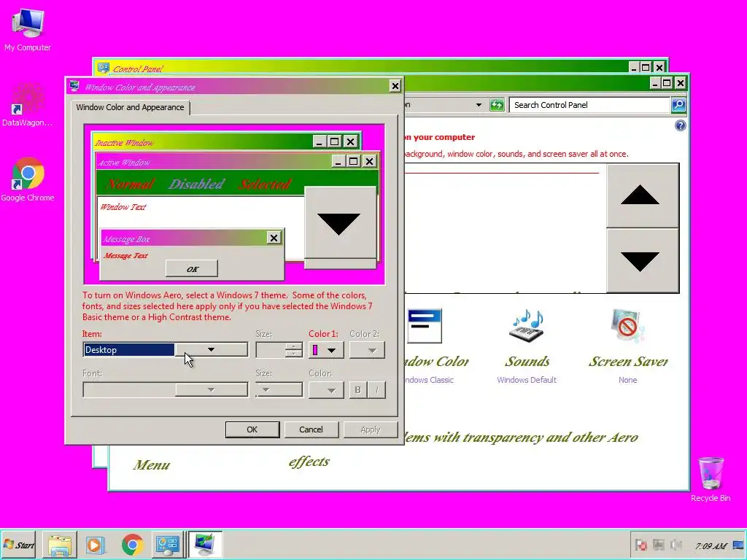
Task: Click the search magnifier button
Action: coord(678,105)
